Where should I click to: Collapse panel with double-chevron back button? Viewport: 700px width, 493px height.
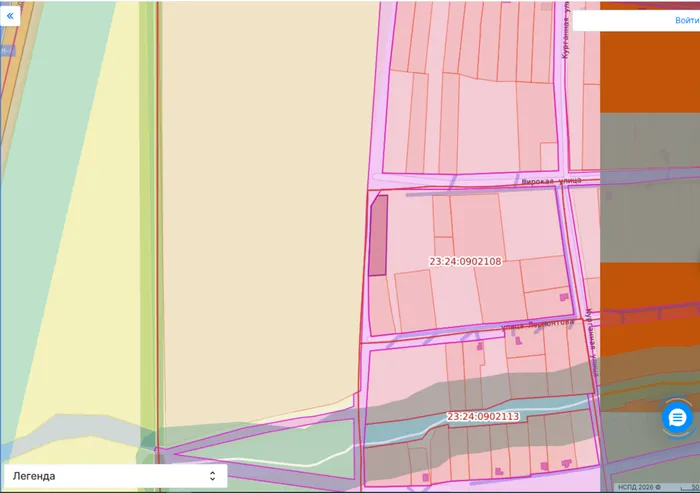(x=10, y=17)
